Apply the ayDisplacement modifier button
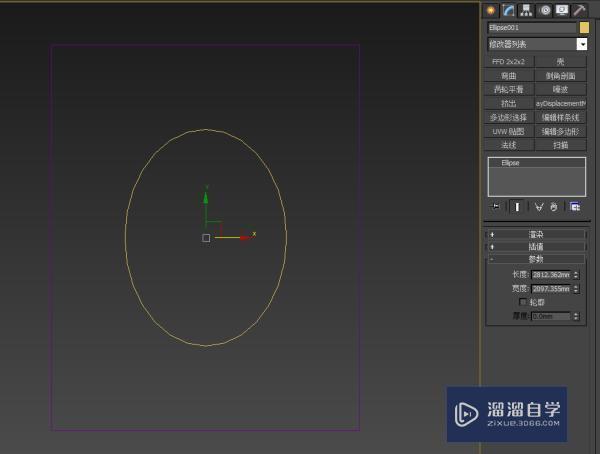Image resolution: width=600 pixels, height=454 pixels. coord(560,103)
